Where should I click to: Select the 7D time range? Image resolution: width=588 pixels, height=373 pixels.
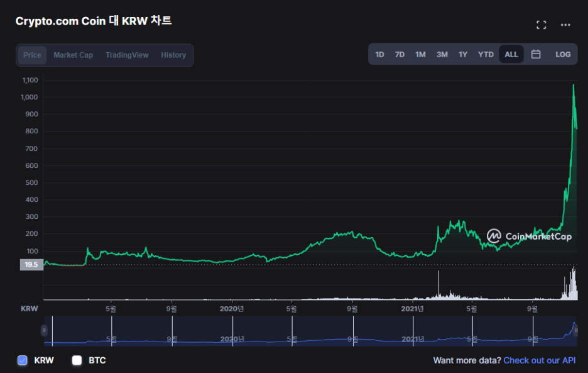click(x=400, y=55)
